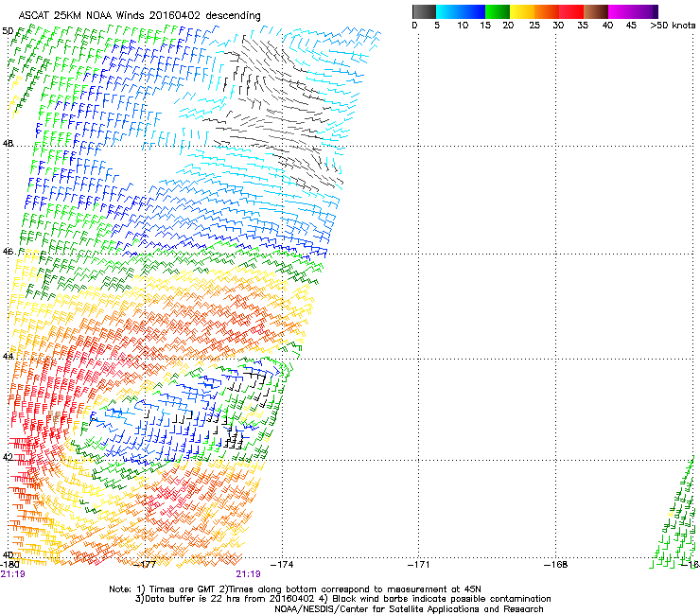Click the latitude label 48

(8, 144)
